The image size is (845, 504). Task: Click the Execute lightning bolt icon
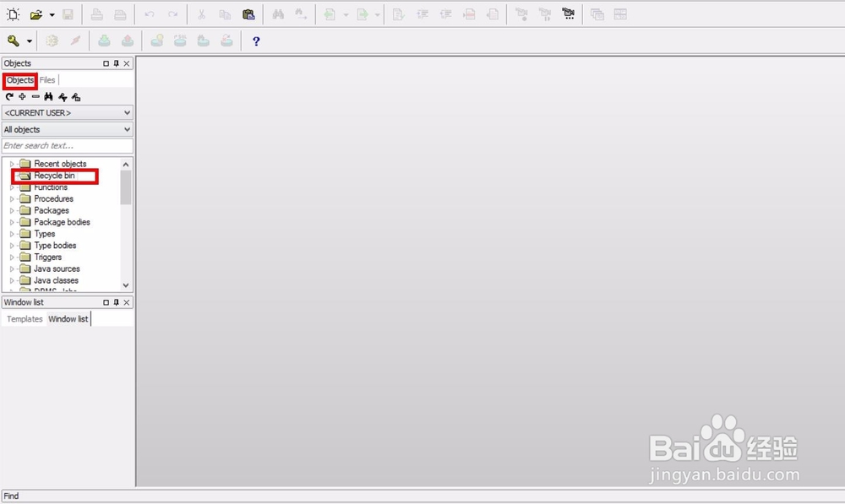(75, 40)
